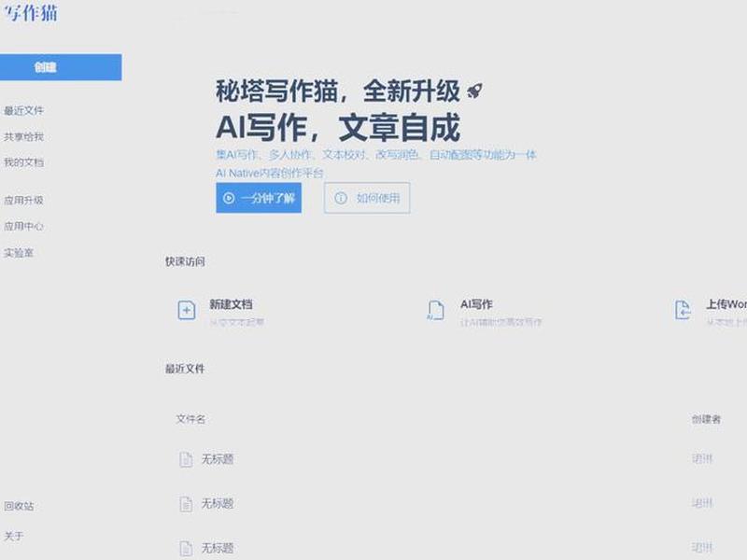747x560 pixels.
Task: Click the AI写作，文章自成 headline
Action: [x=338, y=128]
